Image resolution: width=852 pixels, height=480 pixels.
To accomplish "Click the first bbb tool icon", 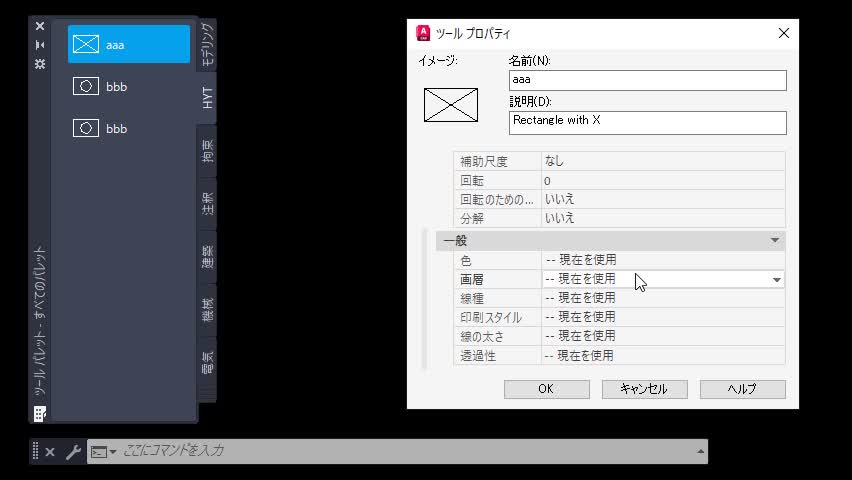I will (x=87, y=87).
